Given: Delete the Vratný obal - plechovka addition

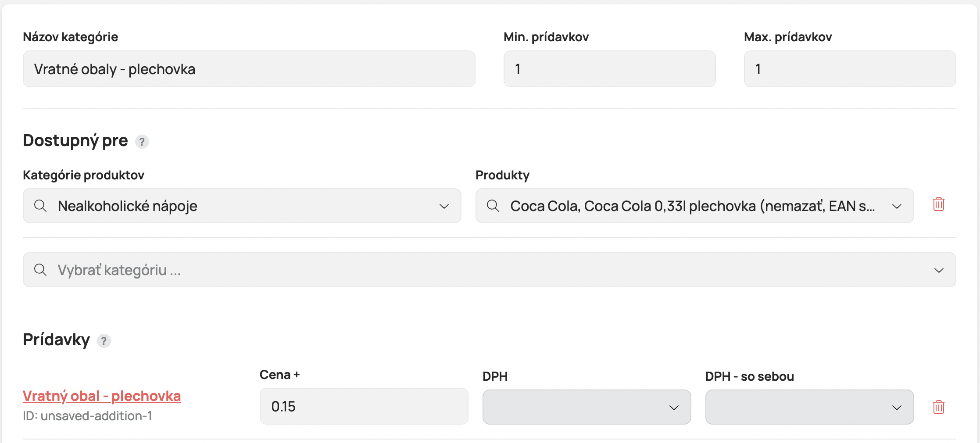Looking at the screenshot, I should (x=938, y=407).
